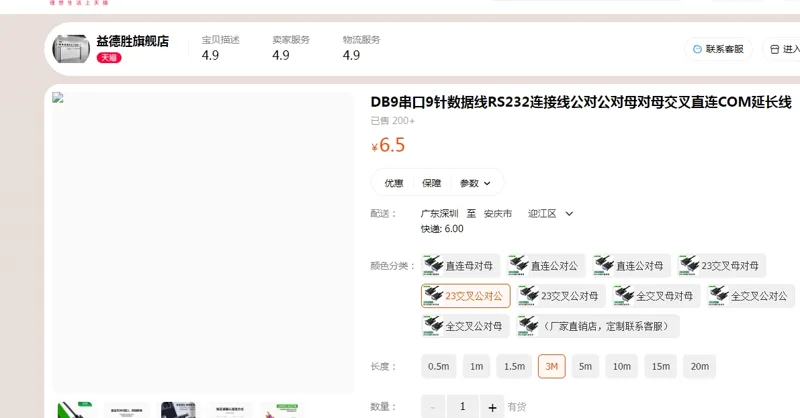
Task: Select 直连公对母 color option
Action: [631, 266]
